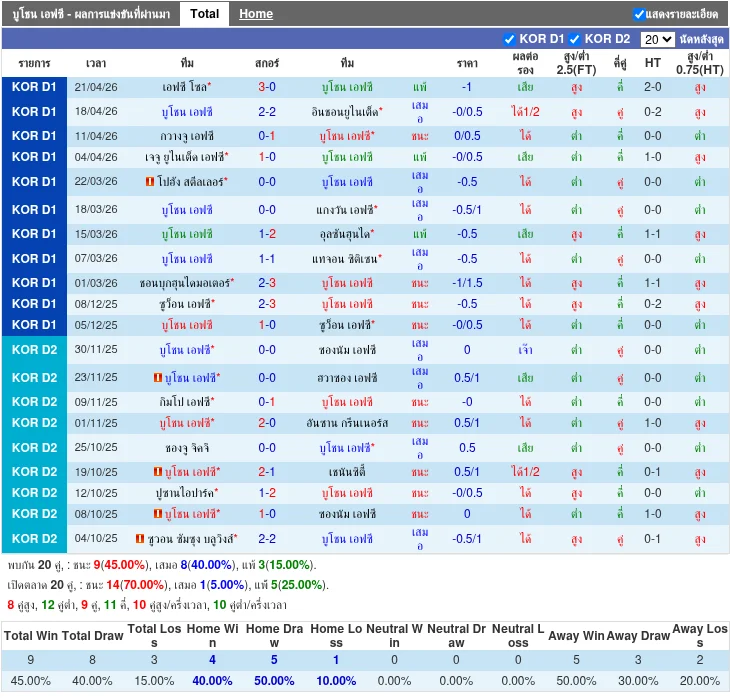Screen dimensions: 730x698
Task: Click red card icon beside โปฮัง สตีลเลอร์
Action: tap(150, 182)
